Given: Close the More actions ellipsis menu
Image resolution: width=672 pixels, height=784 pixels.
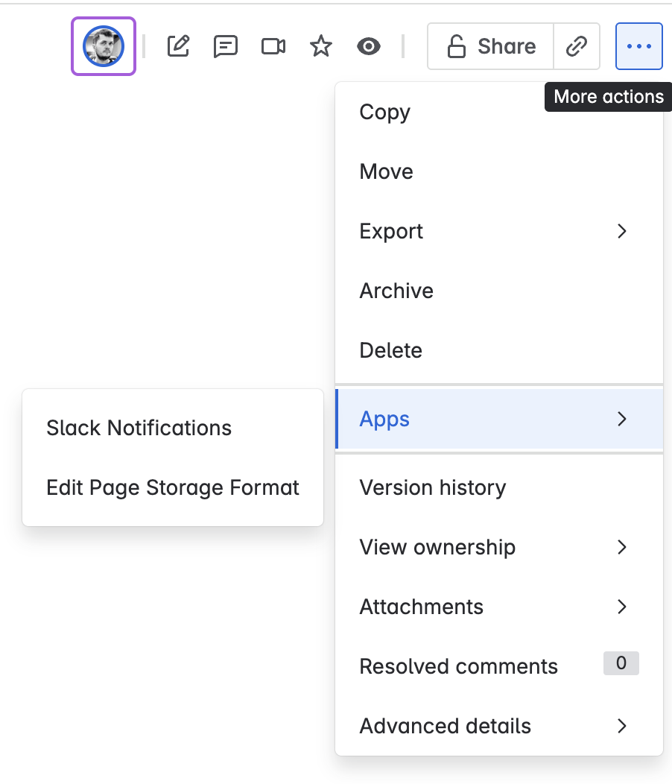Looking at the screenshot, I should pyautogui.click(x=639, y=46).
